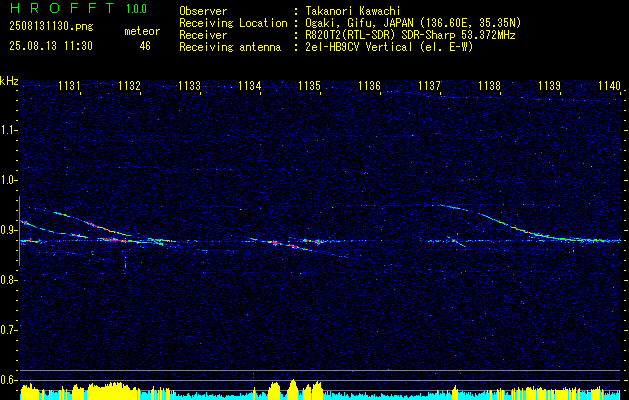This screenshot has width=629, height=400.
Task: Click the 1.0 kHz axis label
Action: tap(8, 180)
